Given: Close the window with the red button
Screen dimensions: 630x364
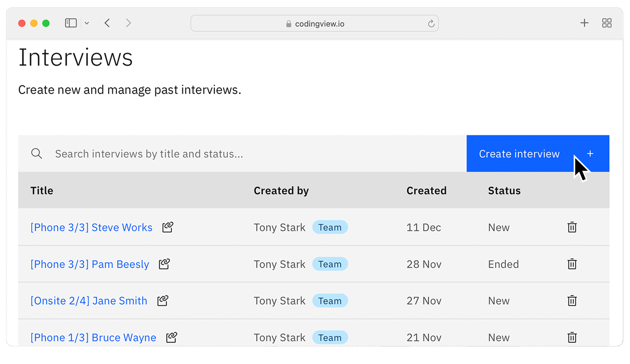Looking at the screenshot, I should 22,23.
